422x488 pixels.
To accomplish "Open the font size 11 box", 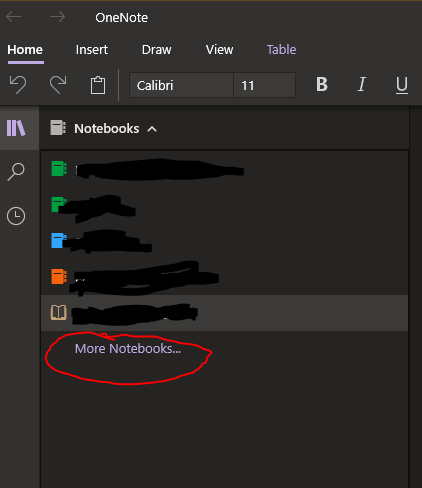I will 264,85.
